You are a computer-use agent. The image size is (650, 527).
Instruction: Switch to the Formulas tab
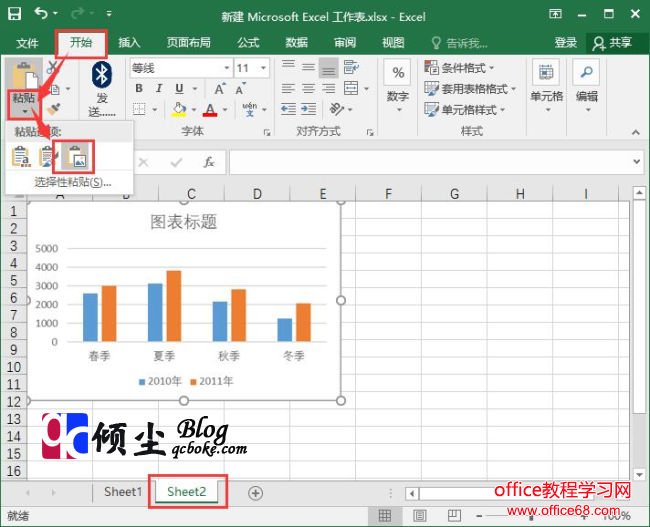(248, 43)
